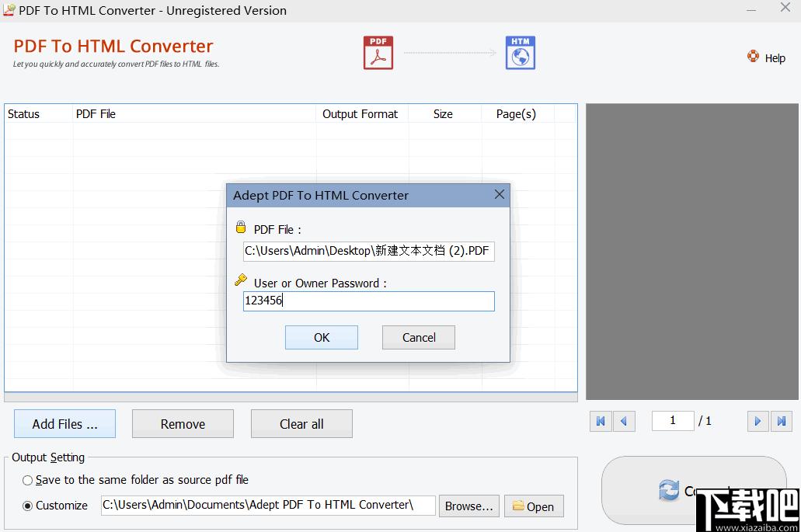The height and width of the screenshot is (532, 801).
Task: Select Save to the same folder option
Action: (x=28, y=481)
